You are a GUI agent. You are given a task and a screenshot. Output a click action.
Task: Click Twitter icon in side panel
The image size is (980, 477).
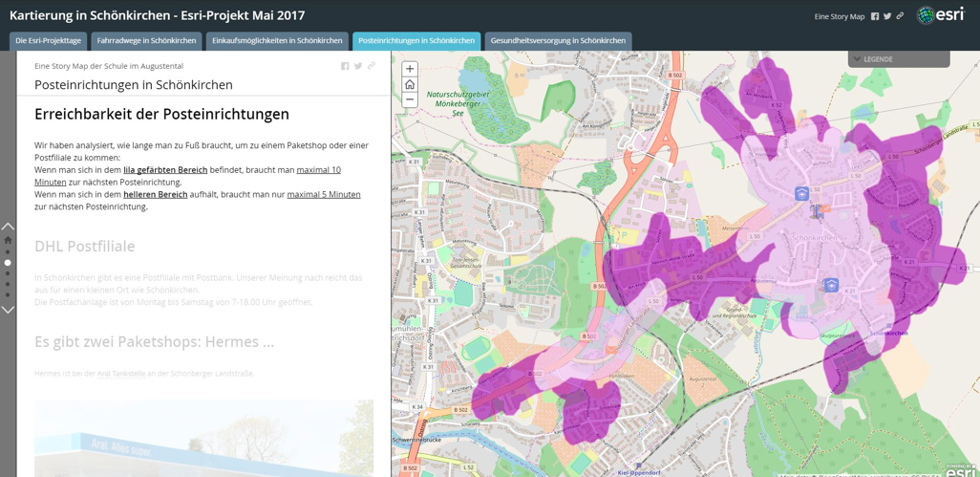pos(358,66)
